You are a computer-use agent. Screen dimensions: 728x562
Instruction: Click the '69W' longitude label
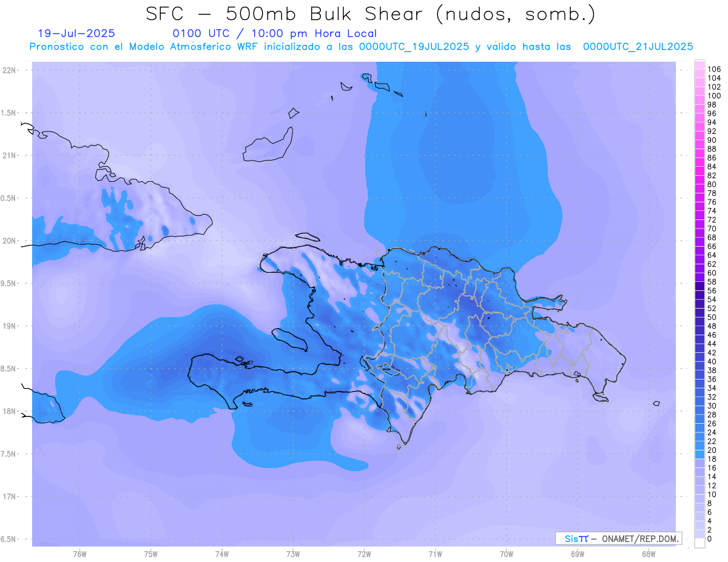578,554
